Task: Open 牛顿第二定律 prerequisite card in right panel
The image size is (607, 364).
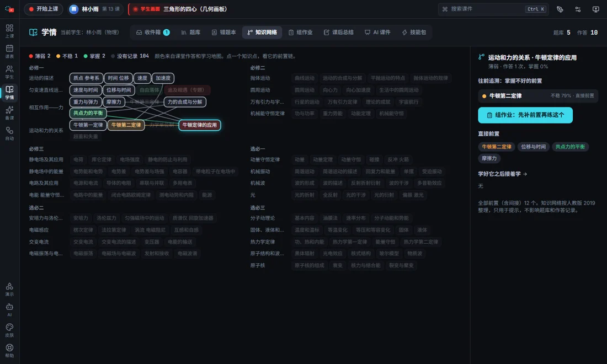Action: tap(538, 95)
